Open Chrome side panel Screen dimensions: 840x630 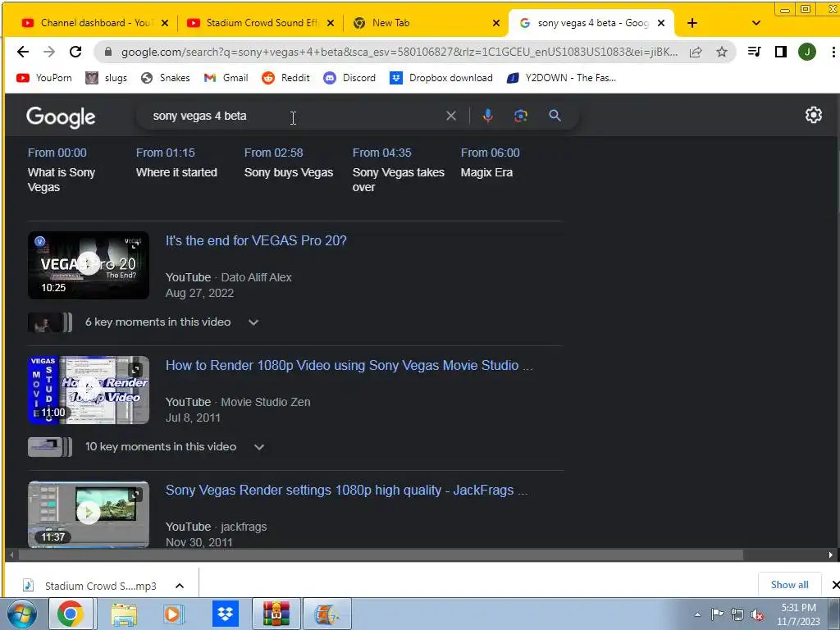click(781, 52)
